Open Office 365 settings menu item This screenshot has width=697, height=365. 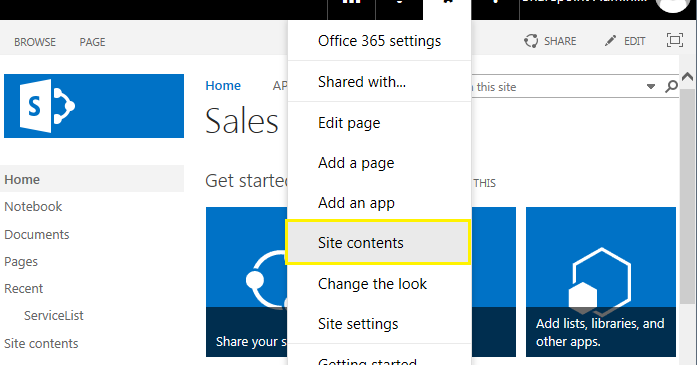[x=379, y=41]
